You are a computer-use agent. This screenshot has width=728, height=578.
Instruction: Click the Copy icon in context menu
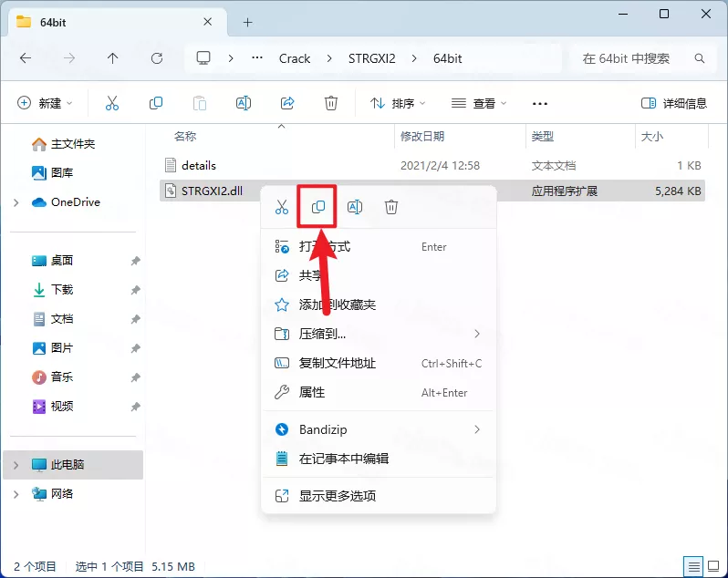click(x=318, y=207)
